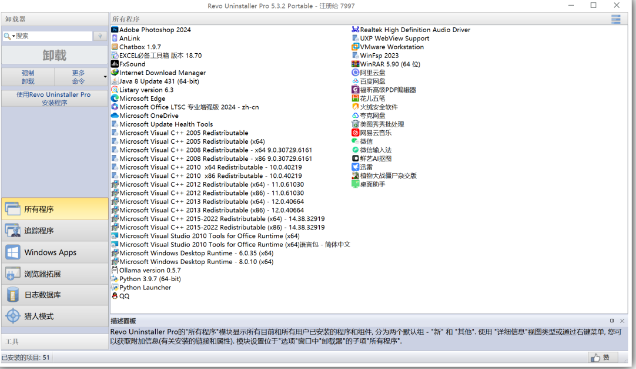Click the 迅雷 blue bird icon
636x369 pixels.
click(x=355, y=167)
